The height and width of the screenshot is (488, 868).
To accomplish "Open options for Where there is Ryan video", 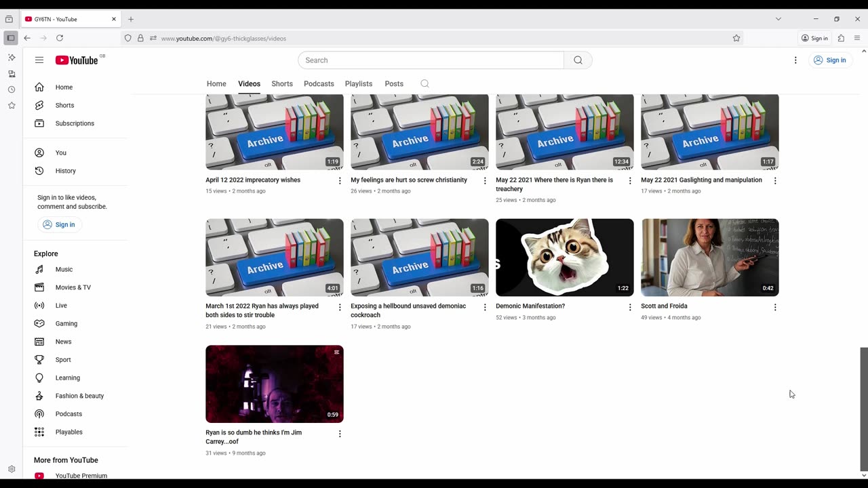I will 630,181.
